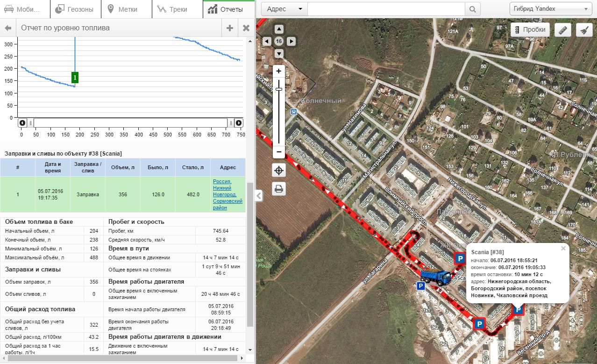597x364 pixels.
Task: Switch to the Геозоны tab
Action: tap(76, 9)
